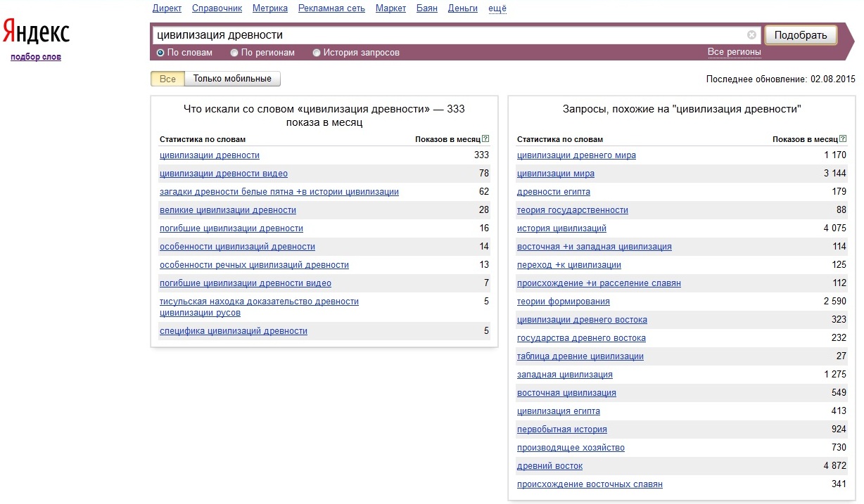Viewport: 864px width, 504px height.
Task: Open Метрика in the top menu
Action: click(x=270, y=8)
